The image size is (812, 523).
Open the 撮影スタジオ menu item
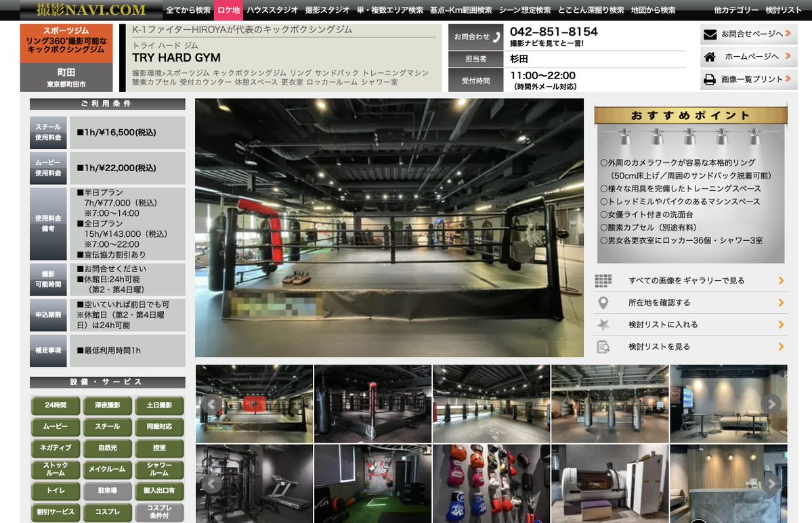click(x=327, y=10)
